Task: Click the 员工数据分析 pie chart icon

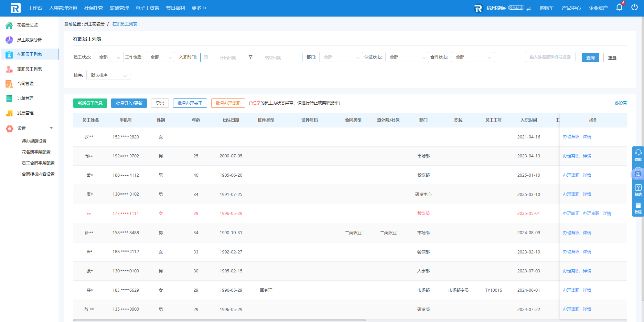Action: [x=9, y=40]
